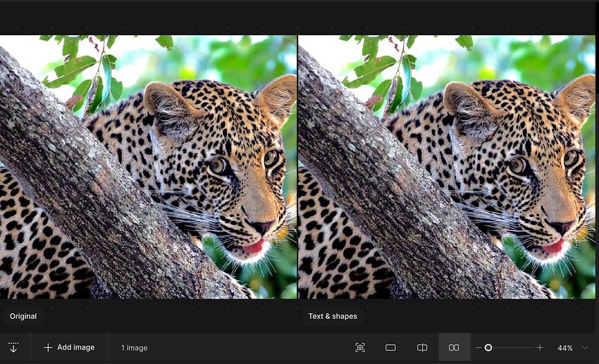The image size is (599, 364).
Task: Toggle the side-by-side comparison view
Action: coord(454,348)
